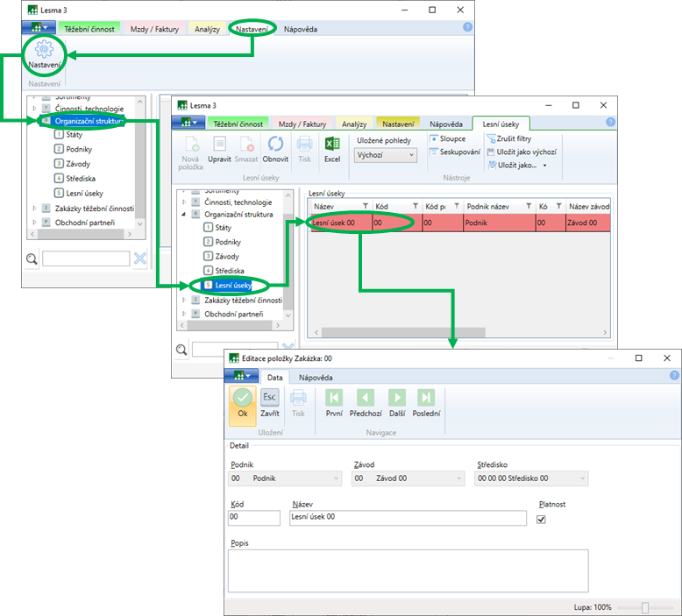Click the Nová položka icon

click(191, 149)
